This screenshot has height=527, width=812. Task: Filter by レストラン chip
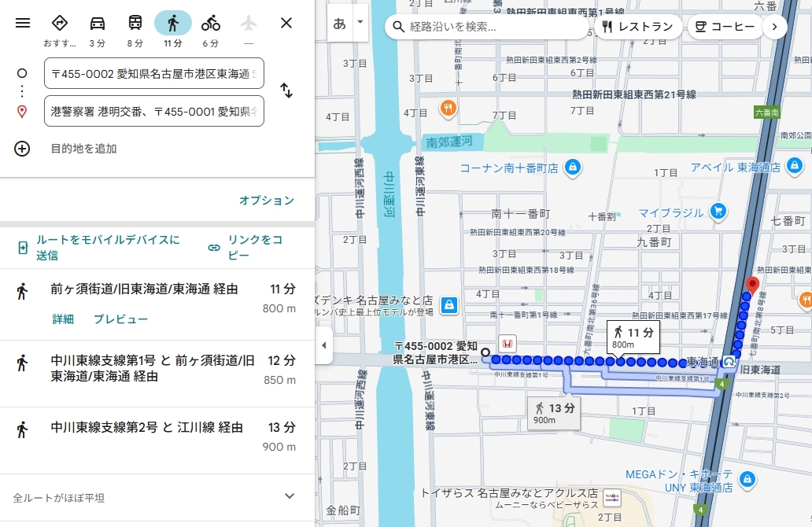637,27
